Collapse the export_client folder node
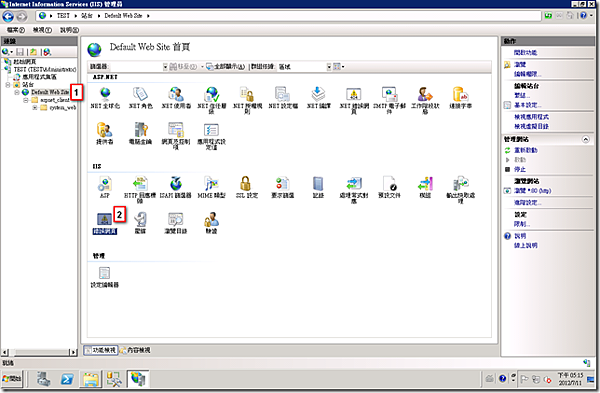Screen dimensions: 600x393 click(26, 100)
